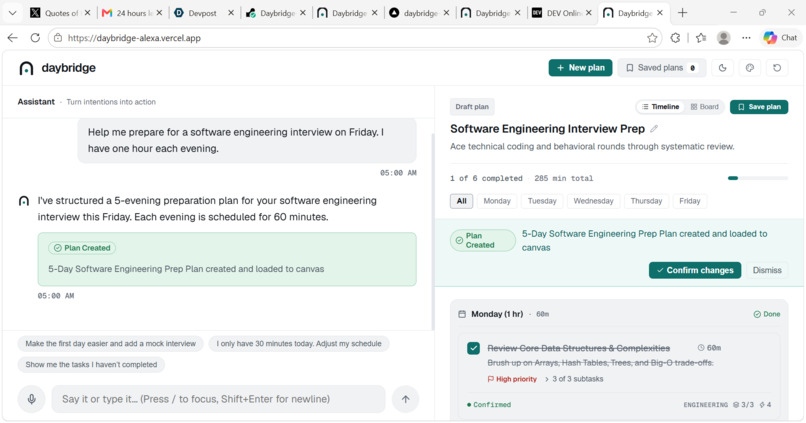Image resolution: width=806 pixels, height=423 pixels.
Task: Click the plan progress bar
Action: click(x=758, y=178)
